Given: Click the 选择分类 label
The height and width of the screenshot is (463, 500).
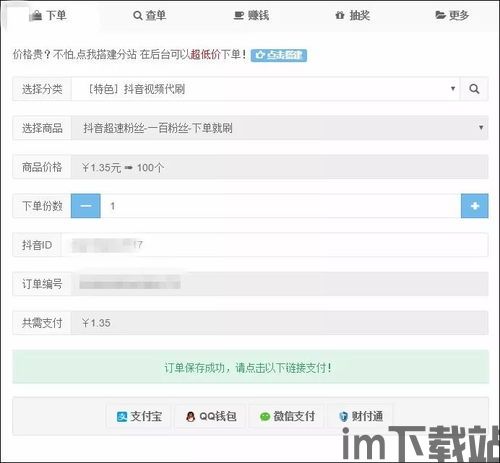Looking at the screenshot, I should click(42, 89).
